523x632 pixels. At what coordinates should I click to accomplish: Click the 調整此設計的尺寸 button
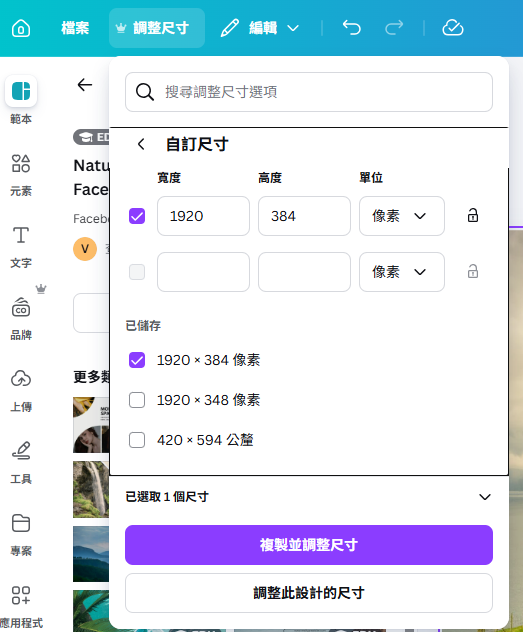309,593
